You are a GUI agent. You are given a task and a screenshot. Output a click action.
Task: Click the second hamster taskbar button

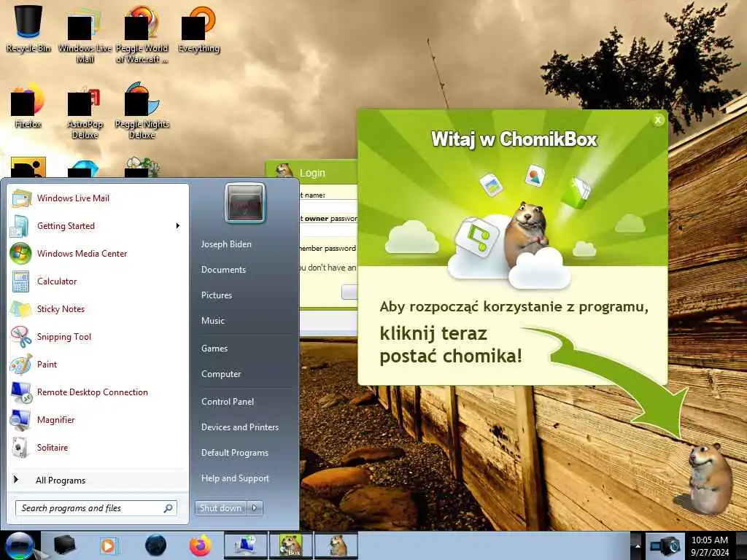coord(336,545)
